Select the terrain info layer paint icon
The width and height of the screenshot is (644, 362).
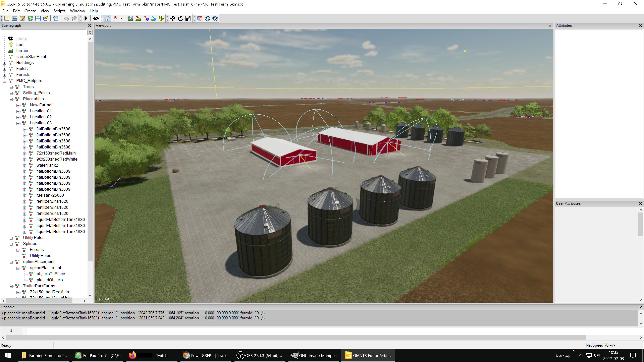point(153,18)
